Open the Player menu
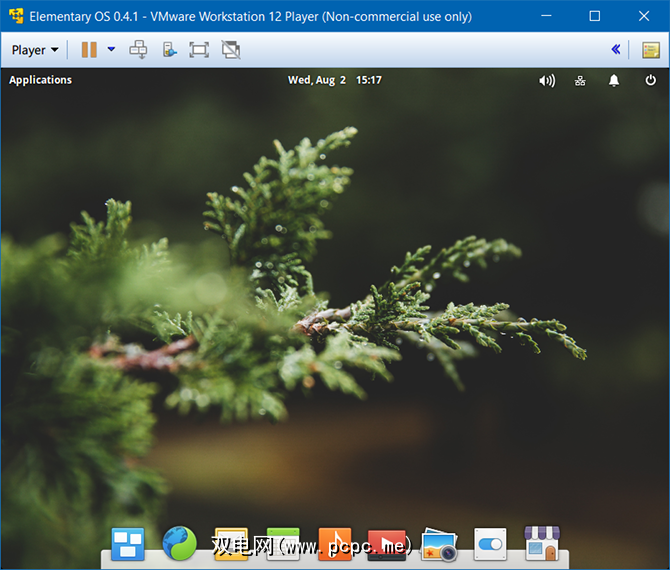The height and width of the screenshot is (570, 670). 35,50
